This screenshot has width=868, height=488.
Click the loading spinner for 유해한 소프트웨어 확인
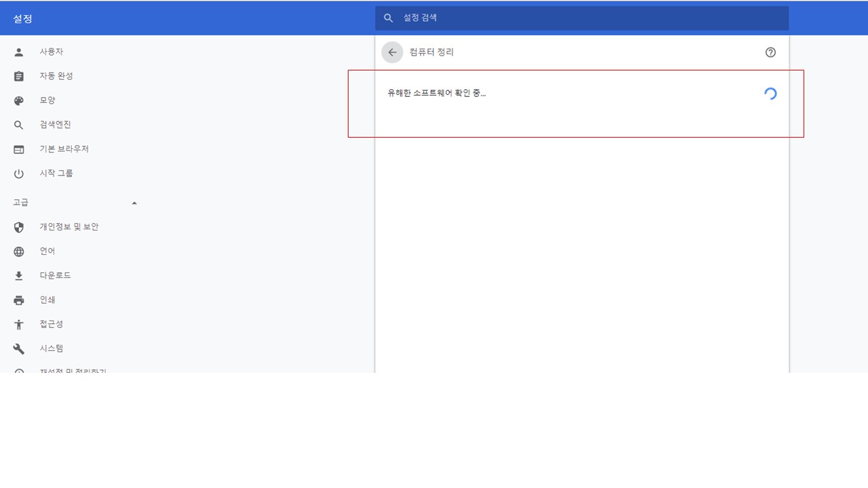click(770, 94)
